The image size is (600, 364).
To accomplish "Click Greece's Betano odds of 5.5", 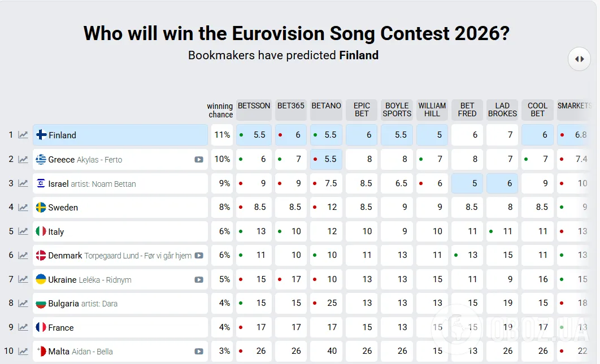I will click(x=326, y=160).
